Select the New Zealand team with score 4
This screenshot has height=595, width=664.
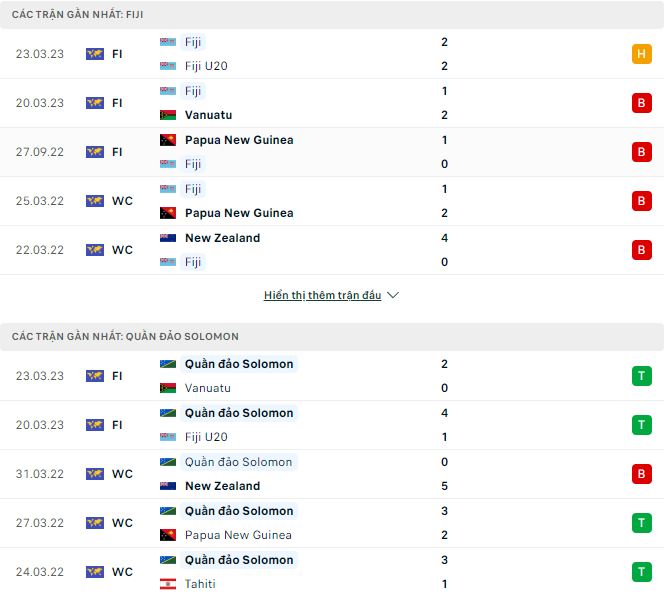[x=222, y=238]
